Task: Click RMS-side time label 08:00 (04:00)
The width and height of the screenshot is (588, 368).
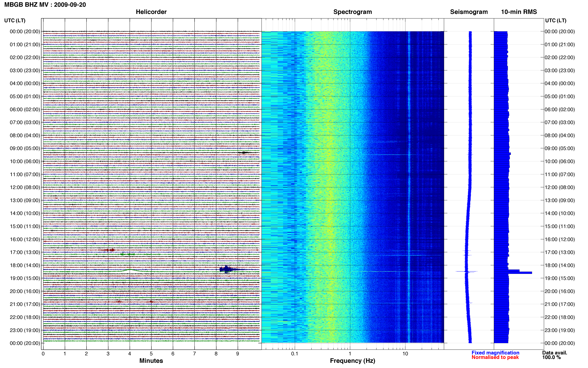Action: click(x=560, y=136)
